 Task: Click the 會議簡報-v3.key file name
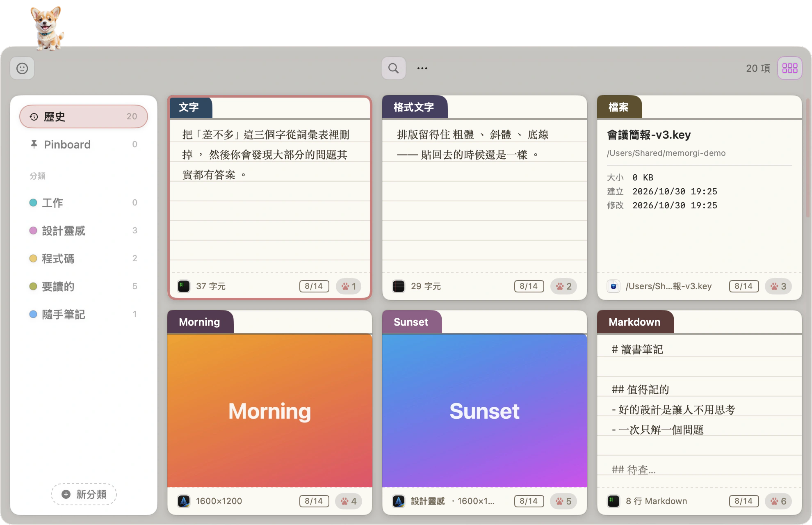tap(649, 135)
